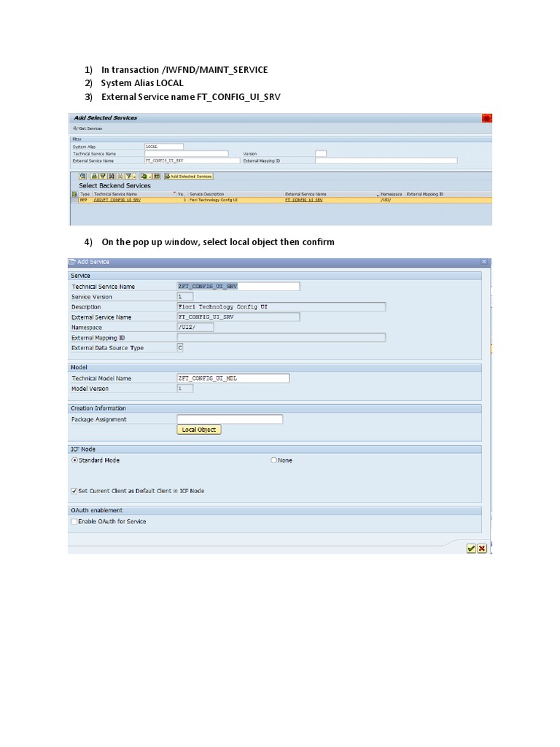This screenshot has height=747, width=560.
Task: Click the System Alias field with LOCAL
Action: click(164, 147)
